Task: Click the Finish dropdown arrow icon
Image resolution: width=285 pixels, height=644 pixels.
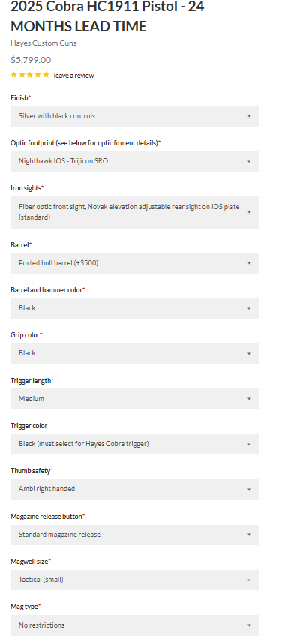Action: [x=249, y=116]
